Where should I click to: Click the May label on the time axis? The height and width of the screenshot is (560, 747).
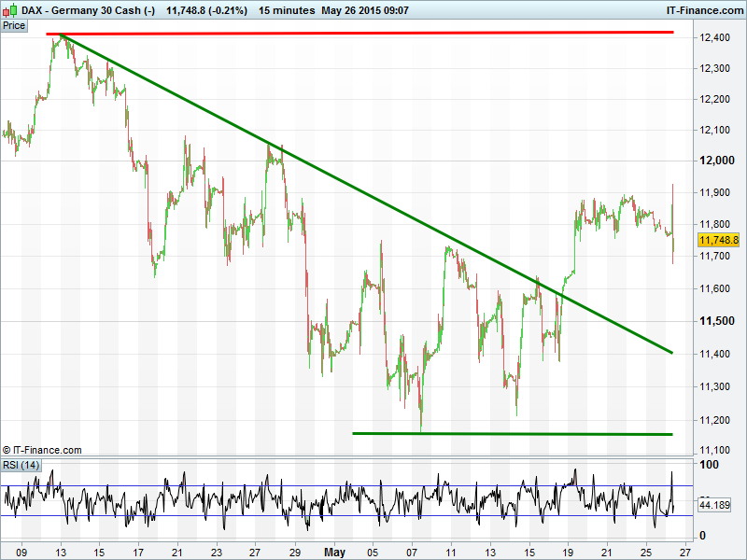coord(334,553)
